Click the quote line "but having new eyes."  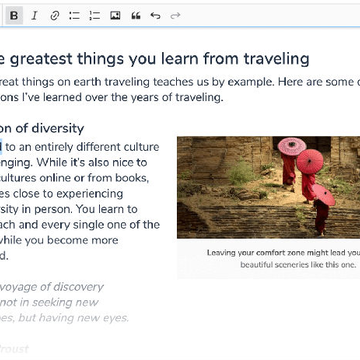click(73, 318)
